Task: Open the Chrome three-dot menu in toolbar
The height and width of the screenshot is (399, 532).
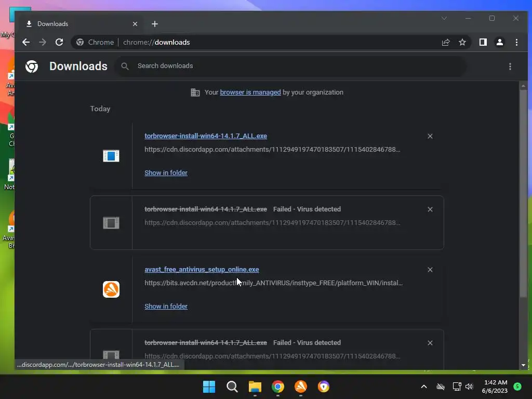Action: 516,42
